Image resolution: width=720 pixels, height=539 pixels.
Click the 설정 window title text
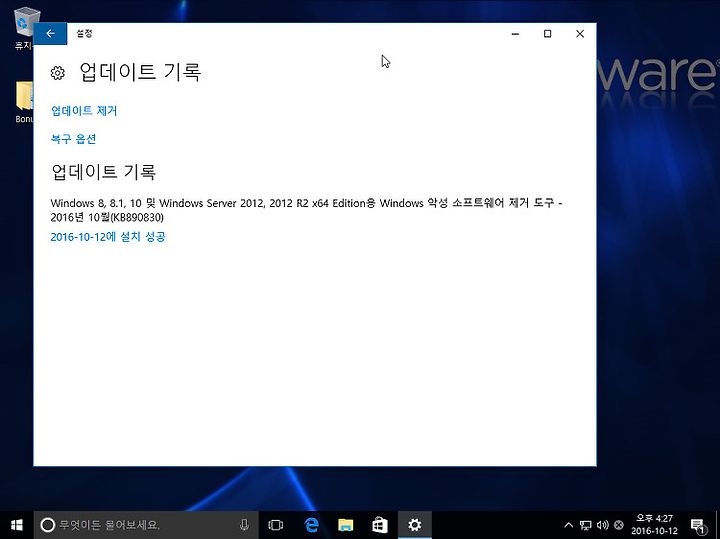(x=84, y=34)
